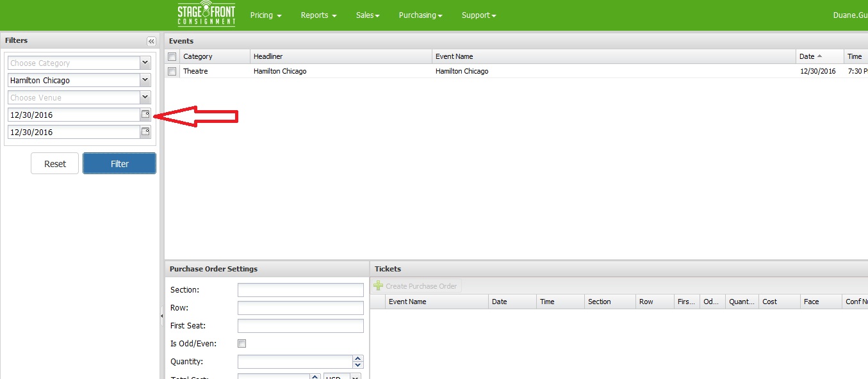868x379 pixels.
Task: Sort events by Category column header
Action: (x=215, y=56)
